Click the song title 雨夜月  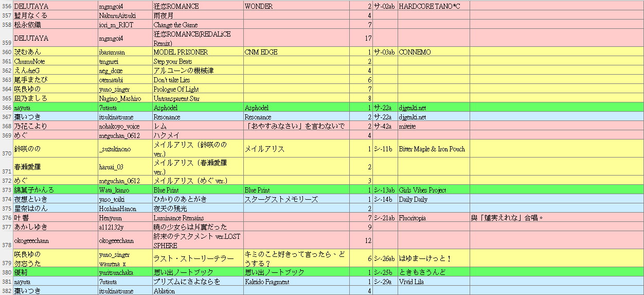tap(198, 15)
